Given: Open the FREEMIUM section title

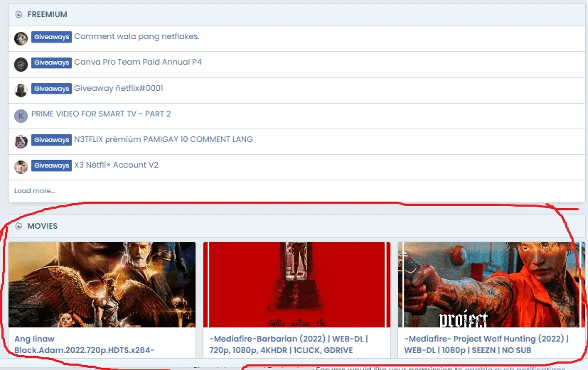Looking at the screenshot, I should pos(47,14).
